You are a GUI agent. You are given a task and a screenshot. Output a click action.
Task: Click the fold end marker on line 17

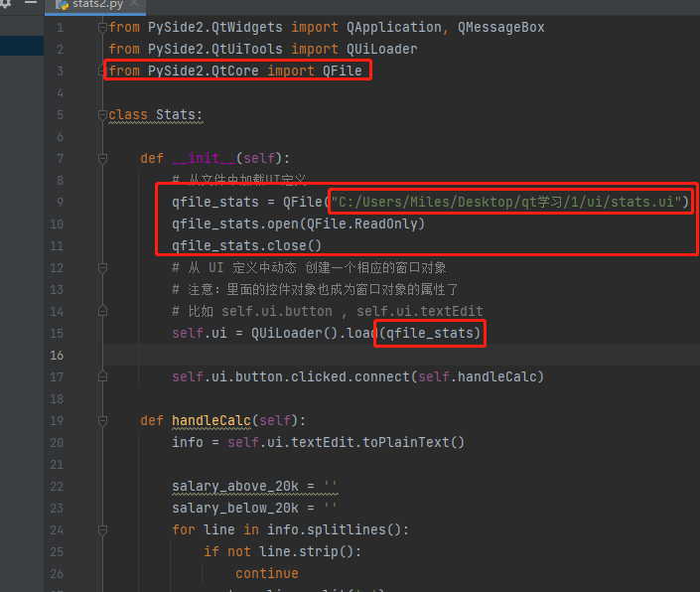(x=102, y=376)
